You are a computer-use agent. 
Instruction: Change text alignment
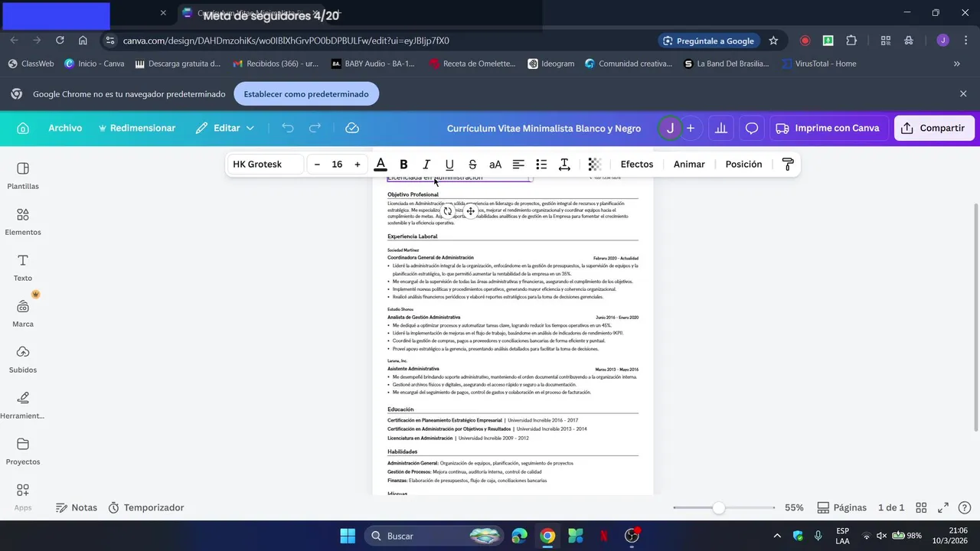(x=518, y=165)
